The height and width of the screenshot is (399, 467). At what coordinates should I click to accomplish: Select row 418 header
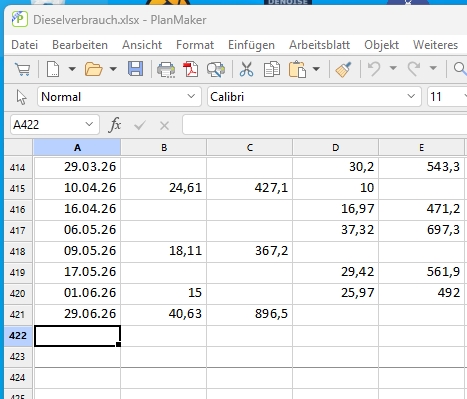[x=18, y=251]
